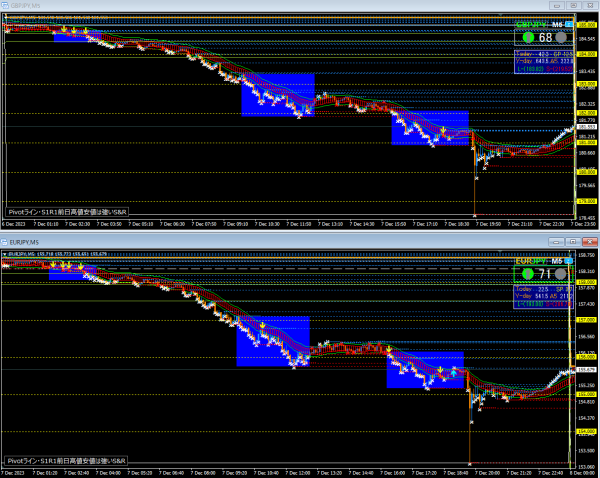
Task: Click the grey circle beside EURJPY 71
Action: click(x=562, y=274)
